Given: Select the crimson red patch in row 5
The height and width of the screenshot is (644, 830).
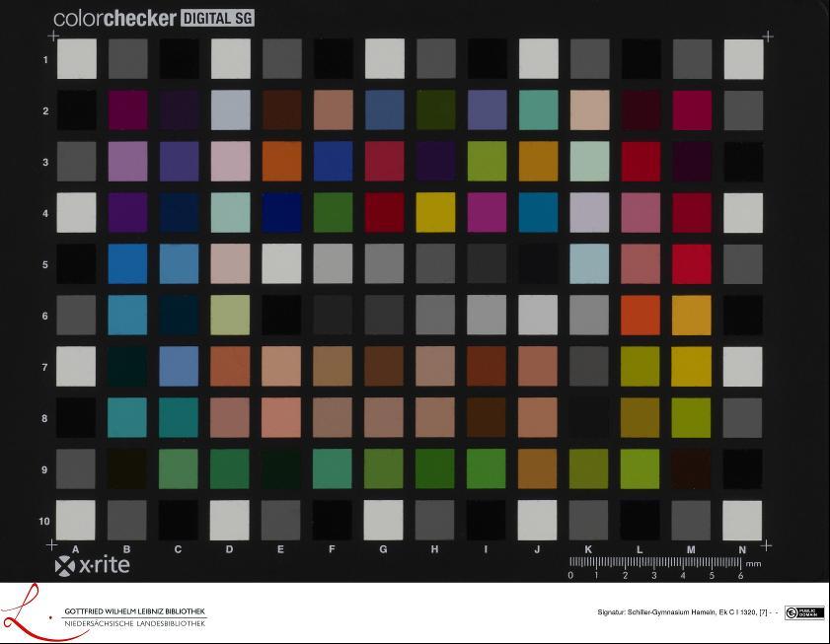Looking at the screenshot, I should 692,263.
